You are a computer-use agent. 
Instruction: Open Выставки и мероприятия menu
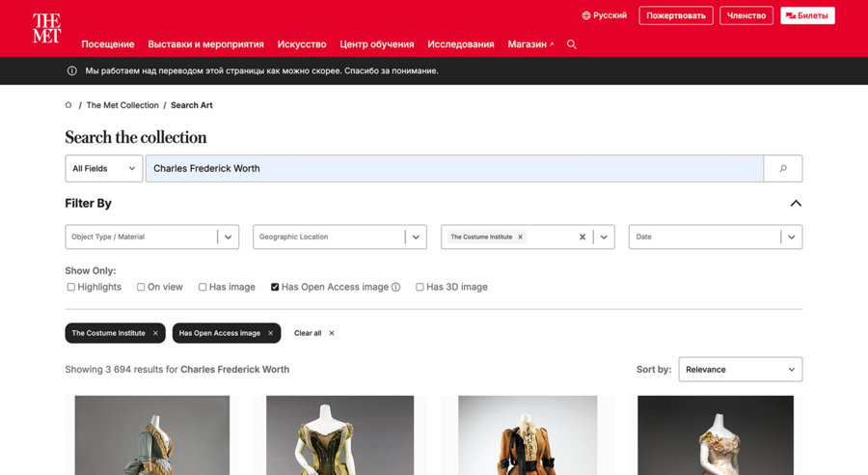click(x=206, y=44)
